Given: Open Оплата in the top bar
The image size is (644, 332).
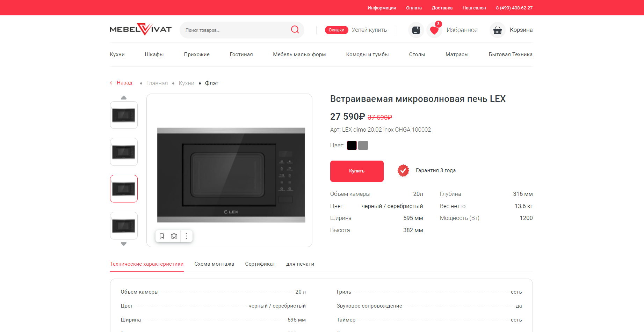Looking at the screenshot, I should point(414,8).
